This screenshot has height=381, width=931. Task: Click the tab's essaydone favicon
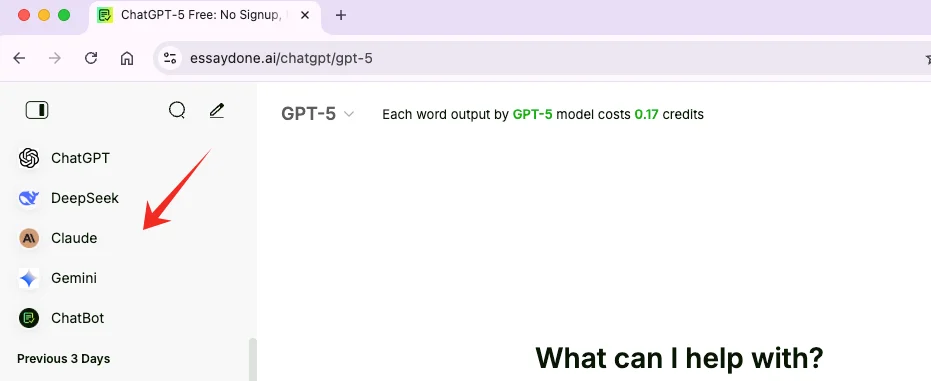(105, 15)
